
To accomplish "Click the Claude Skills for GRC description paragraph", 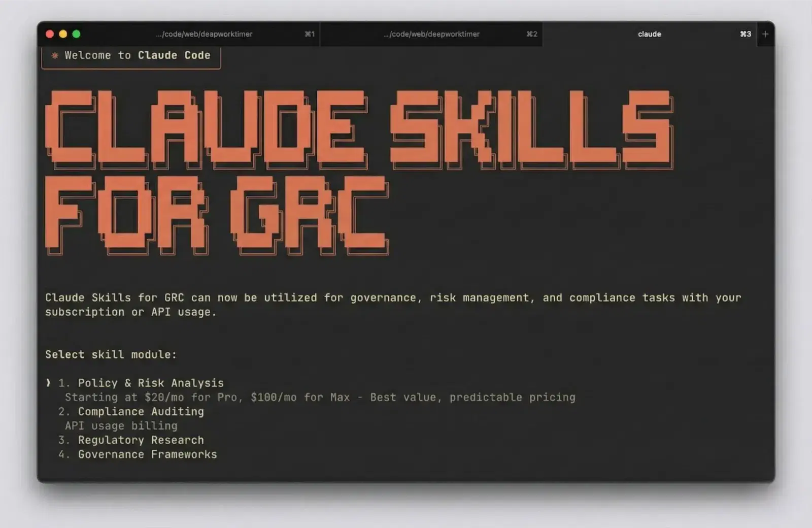I will tap(393, 305).
